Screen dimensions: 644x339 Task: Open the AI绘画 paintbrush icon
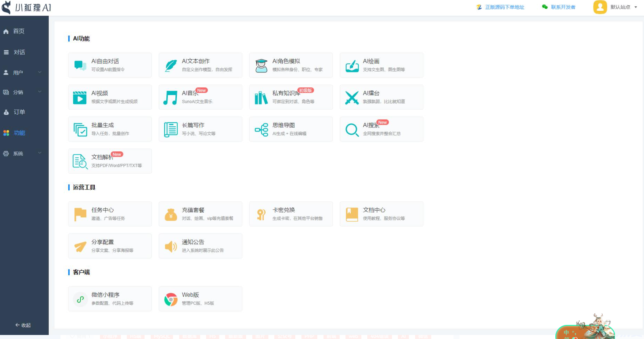coord(352,65)
